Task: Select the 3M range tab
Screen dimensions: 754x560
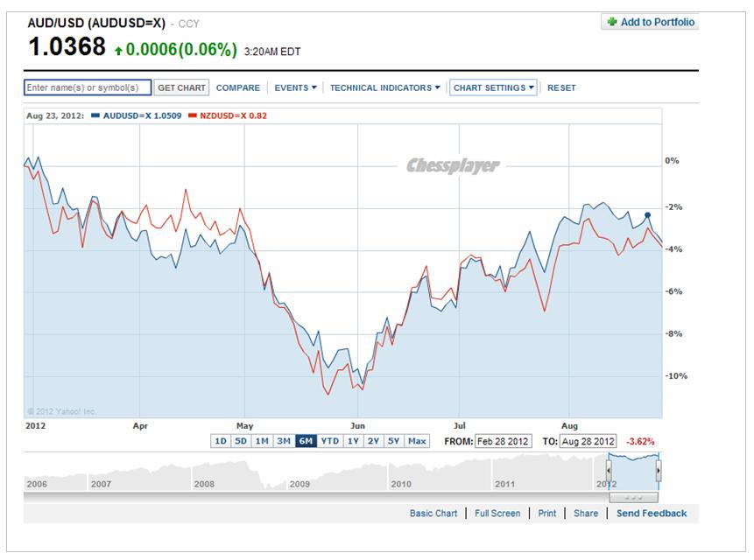Action: point(284,441)
